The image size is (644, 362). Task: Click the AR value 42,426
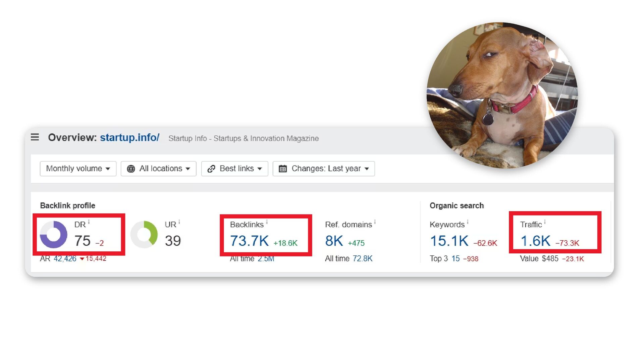(65, 258)
